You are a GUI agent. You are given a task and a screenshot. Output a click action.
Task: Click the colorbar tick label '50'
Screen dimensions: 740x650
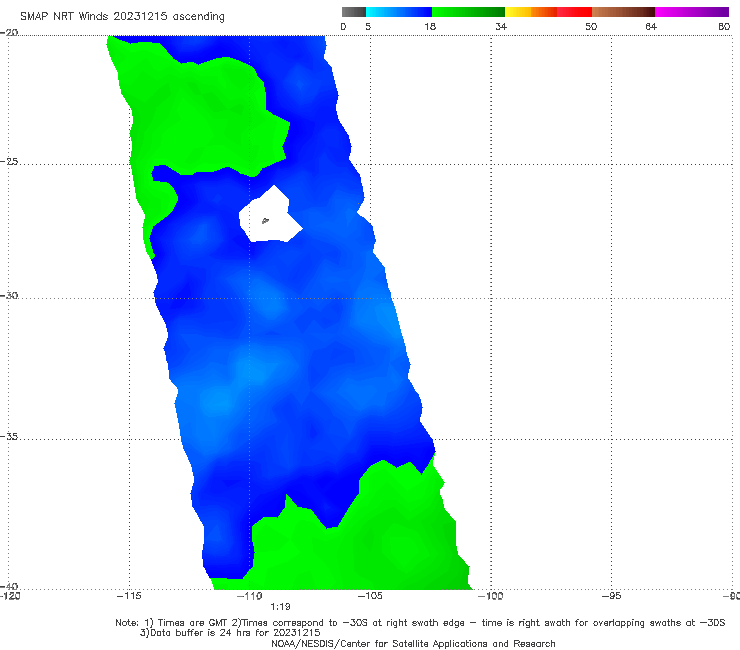pos(591,26)
